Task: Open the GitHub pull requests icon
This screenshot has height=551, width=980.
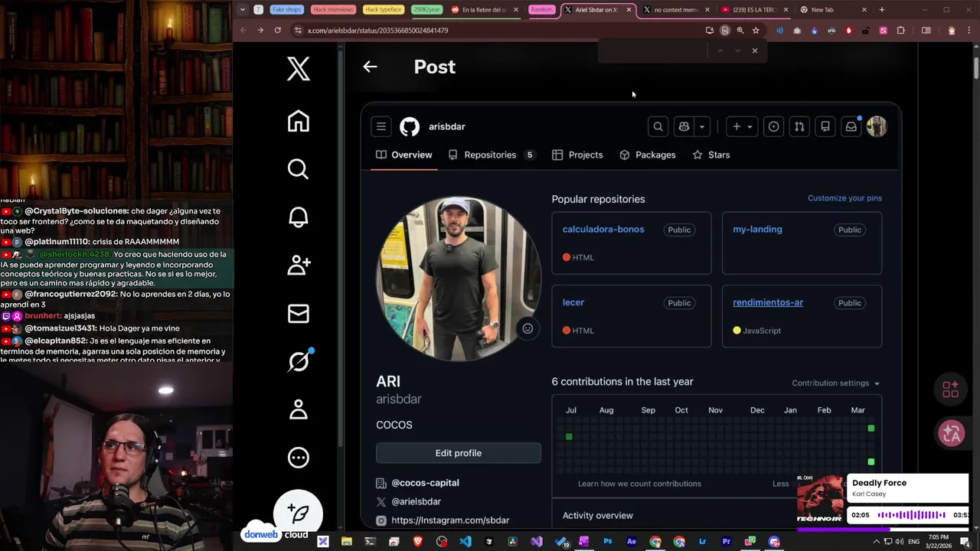Action: point(799,126)
